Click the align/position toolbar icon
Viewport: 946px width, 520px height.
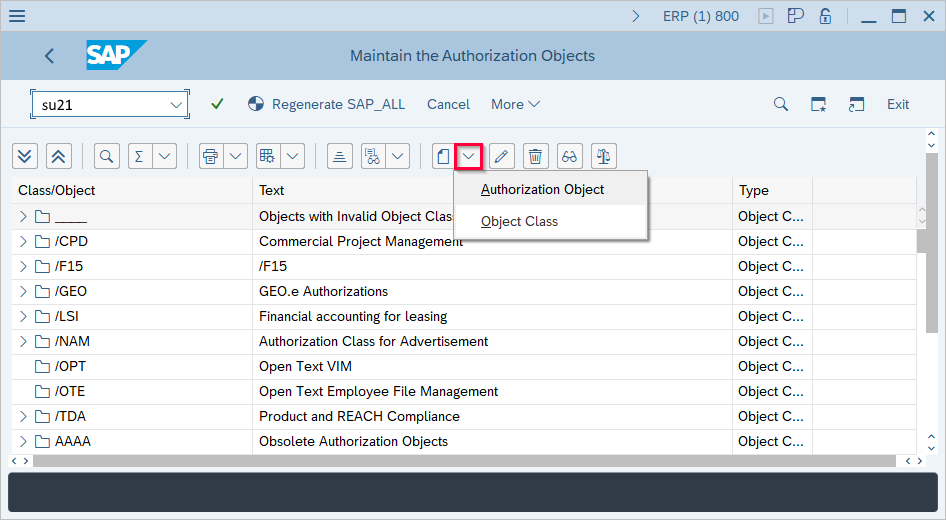(340, 156)
